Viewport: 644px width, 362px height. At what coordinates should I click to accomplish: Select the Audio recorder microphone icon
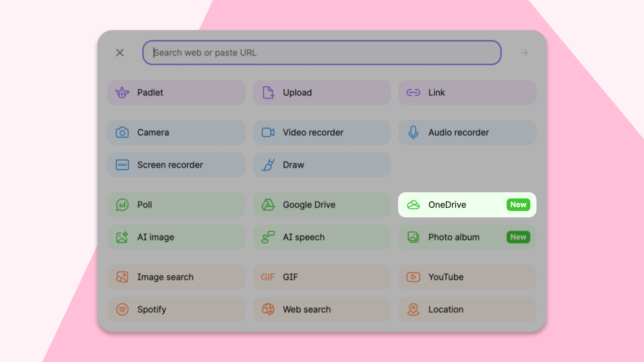[413, 132]
